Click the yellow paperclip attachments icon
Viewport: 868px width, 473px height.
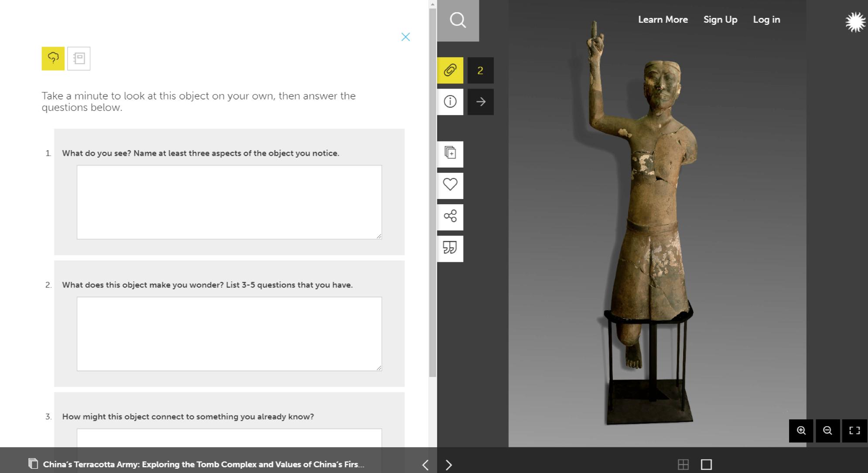[x=450, y=70]
